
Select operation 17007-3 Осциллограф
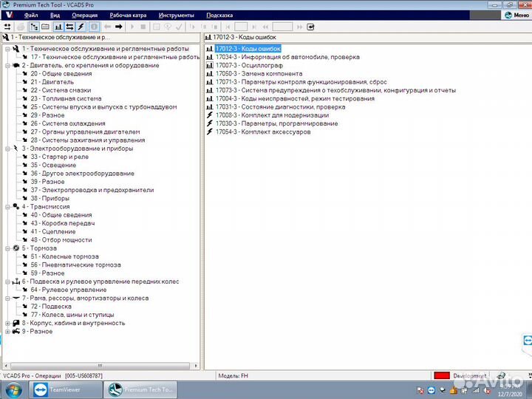coord(249,66)
